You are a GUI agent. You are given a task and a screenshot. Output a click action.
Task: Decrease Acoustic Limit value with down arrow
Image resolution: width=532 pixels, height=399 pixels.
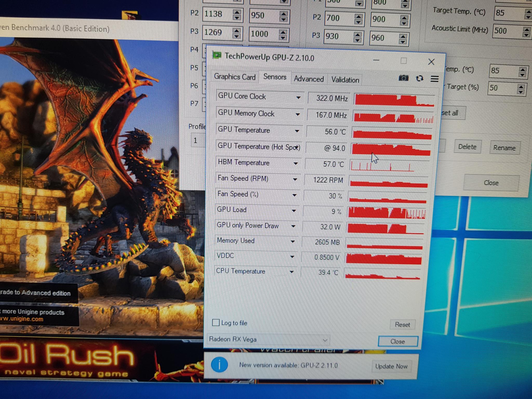(x=527, y=35)
